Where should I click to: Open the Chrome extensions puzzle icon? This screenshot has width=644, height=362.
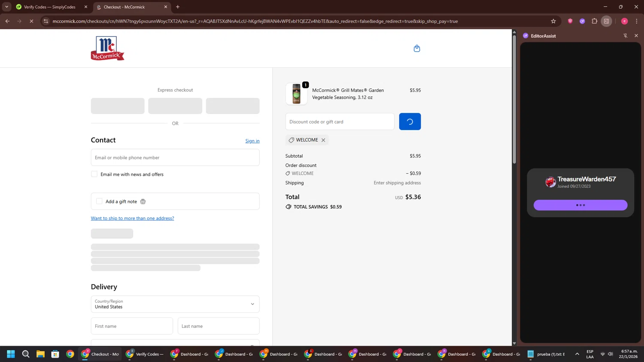click(594, 21)
